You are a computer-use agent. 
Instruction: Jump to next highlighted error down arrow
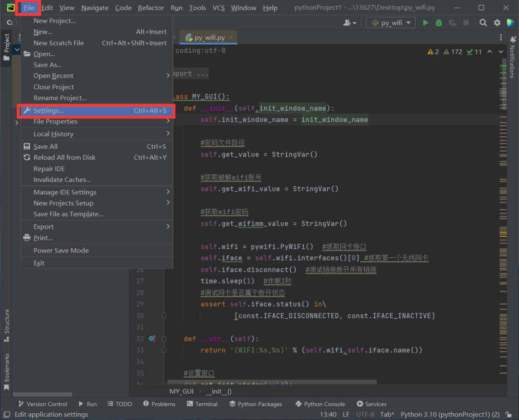pyautogui.click(x=501, y=52)
